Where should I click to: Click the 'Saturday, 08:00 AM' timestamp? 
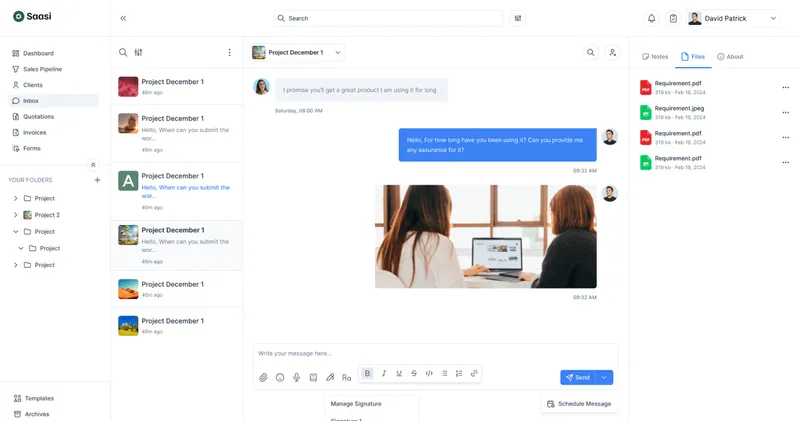point(298,111)
